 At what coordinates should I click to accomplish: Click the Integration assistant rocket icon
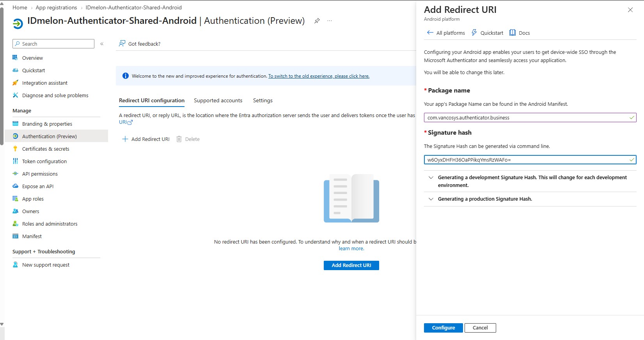15,83
